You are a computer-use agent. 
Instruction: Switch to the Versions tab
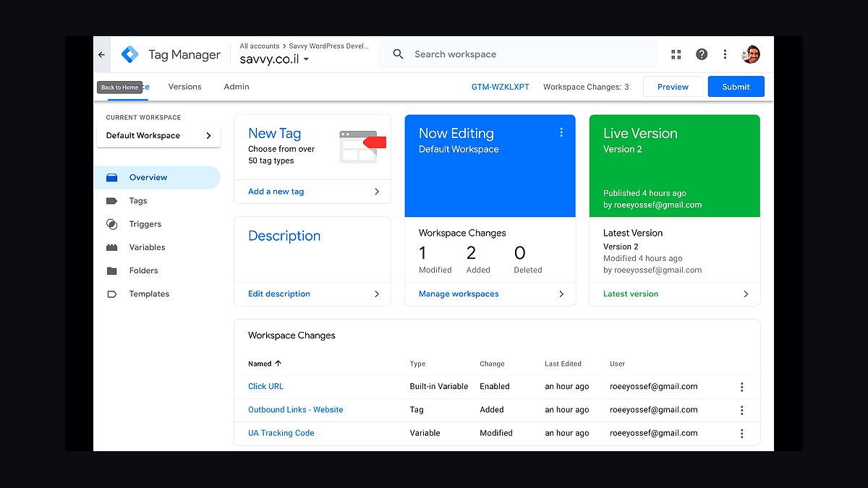pyautogui.click(x=184, y=87)
